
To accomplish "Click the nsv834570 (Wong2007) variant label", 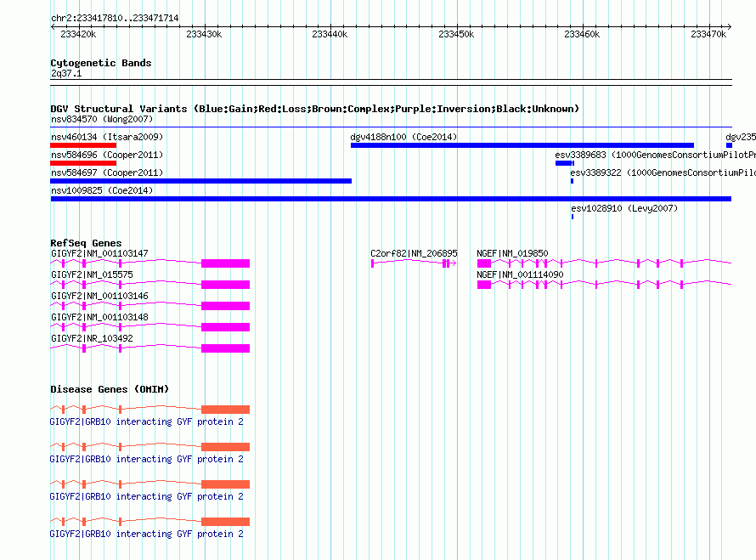I will (x=102, y=119).
